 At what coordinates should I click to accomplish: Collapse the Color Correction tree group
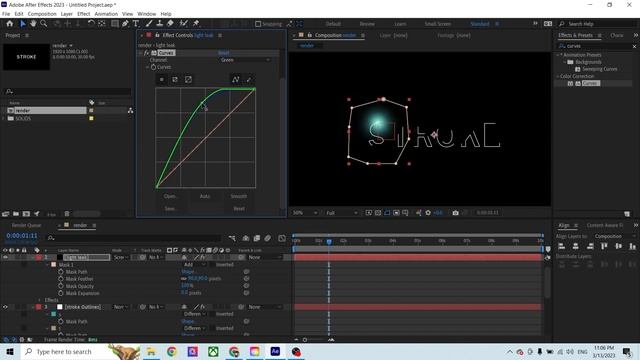(x=558, y=76)
